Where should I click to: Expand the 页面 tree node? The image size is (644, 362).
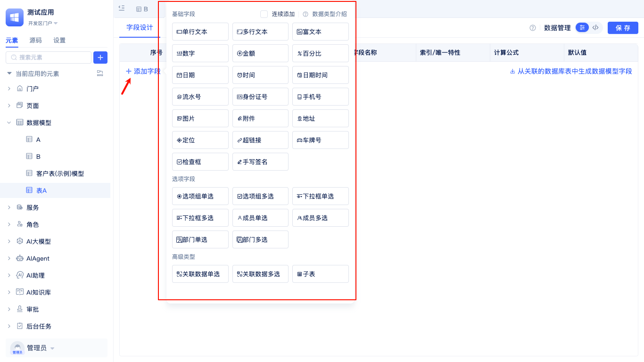[x=9, y=106]
